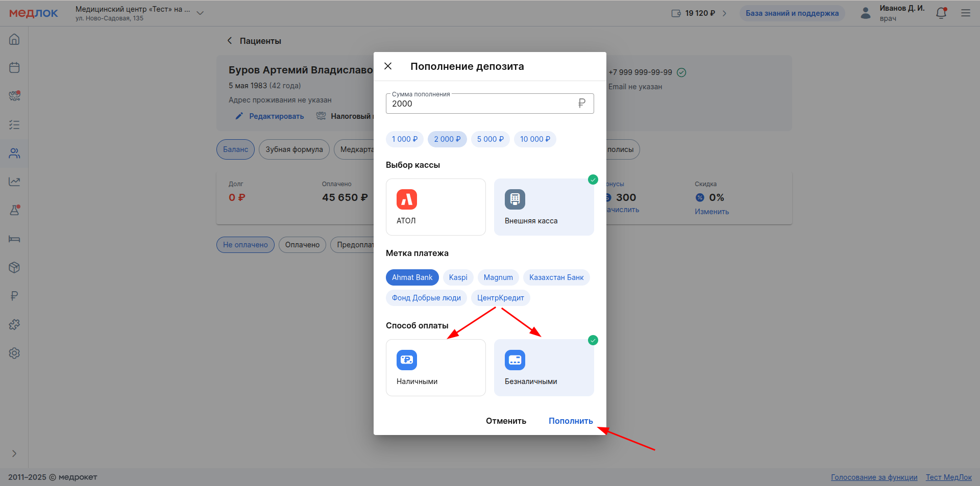Select the АТОЛ cash register
This screenshot has height=486, width=980.
[x=435, y=207]
